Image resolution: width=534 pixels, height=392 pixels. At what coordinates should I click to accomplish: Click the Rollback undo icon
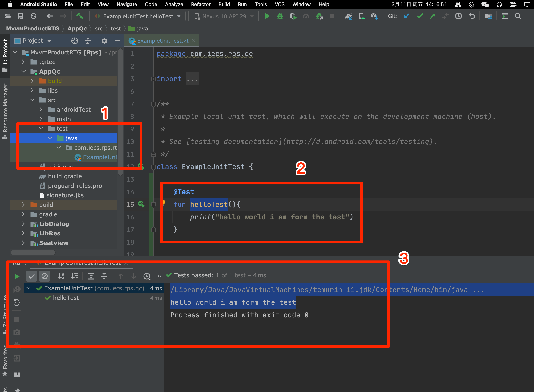tap(471, 16)
